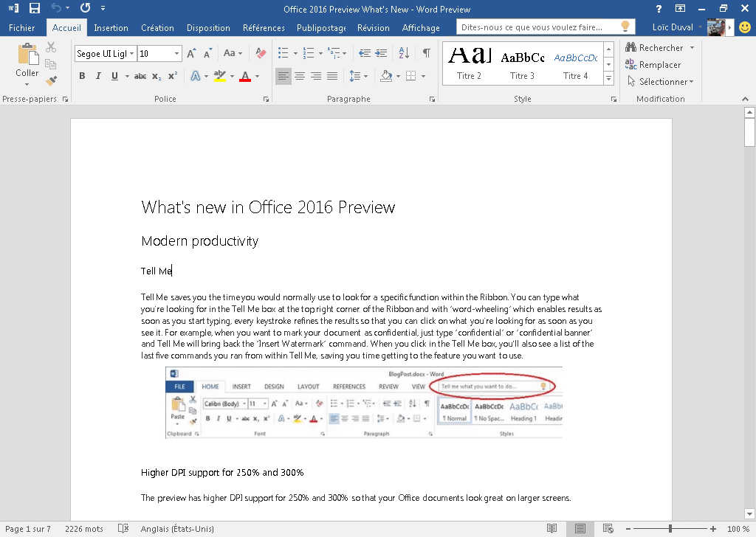Click the zoom slider handle
756x537 pixels.
pos(670,528)
